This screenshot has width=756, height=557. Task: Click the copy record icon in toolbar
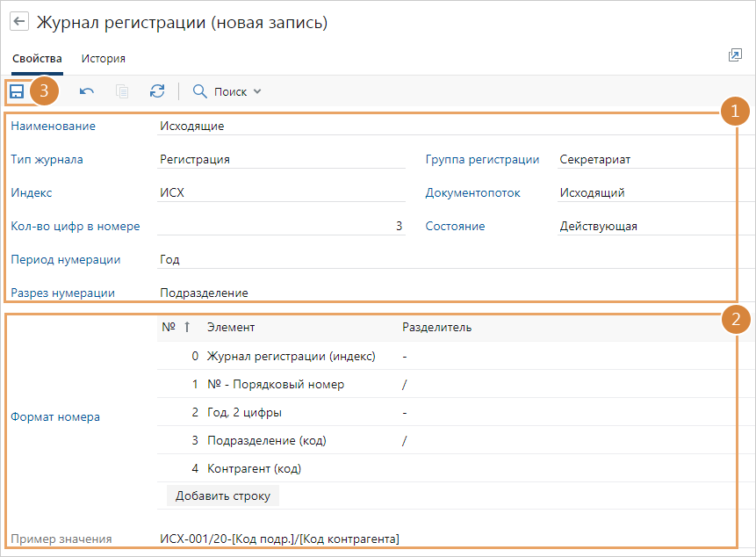(122, 91)
